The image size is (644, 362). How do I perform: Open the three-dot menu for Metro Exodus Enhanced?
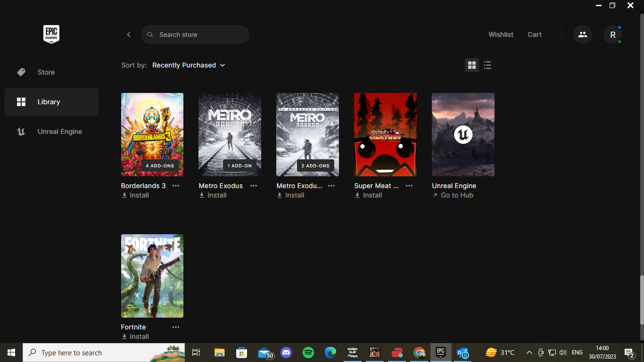pyautogui.click(x=331, y=186)
